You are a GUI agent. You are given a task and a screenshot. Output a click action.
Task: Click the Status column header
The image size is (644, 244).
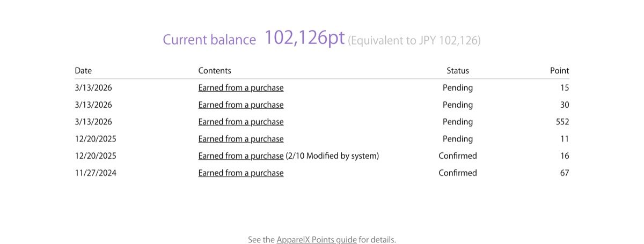pyautogui.click(x=458, y=70)
